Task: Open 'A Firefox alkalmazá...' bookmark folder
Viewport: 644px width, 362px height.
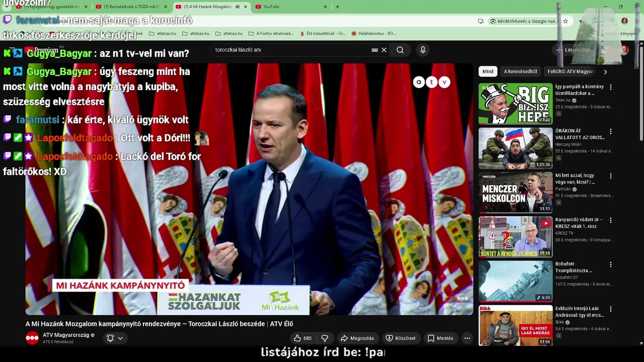Action: 271,33
